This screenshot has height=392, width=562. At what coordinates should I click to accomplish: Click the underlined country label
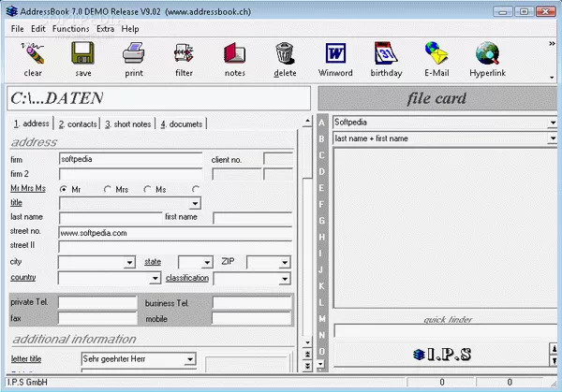[22, 277]
